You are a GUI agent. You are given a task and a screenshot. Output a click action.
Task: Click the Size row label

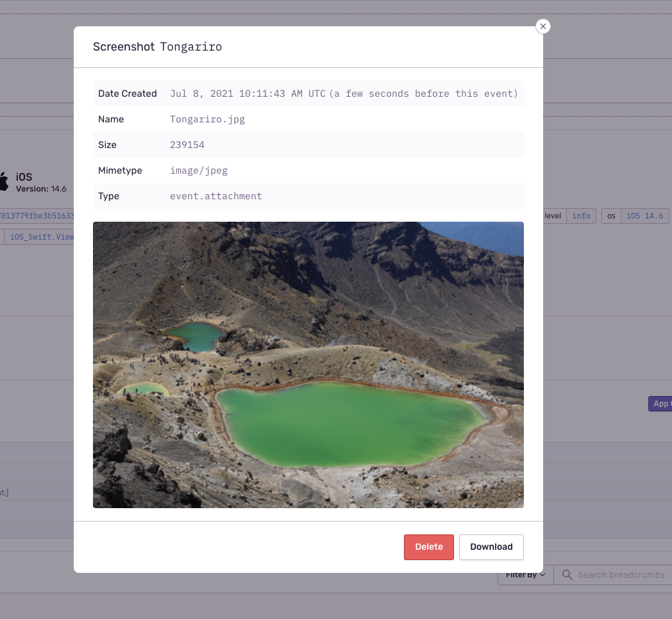(107, 145)
